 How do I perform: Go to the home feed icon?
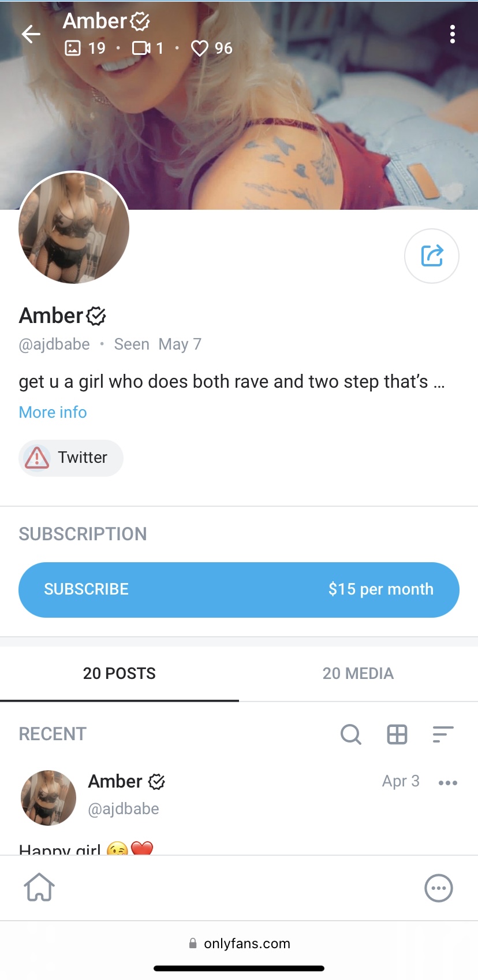(39, 888)
